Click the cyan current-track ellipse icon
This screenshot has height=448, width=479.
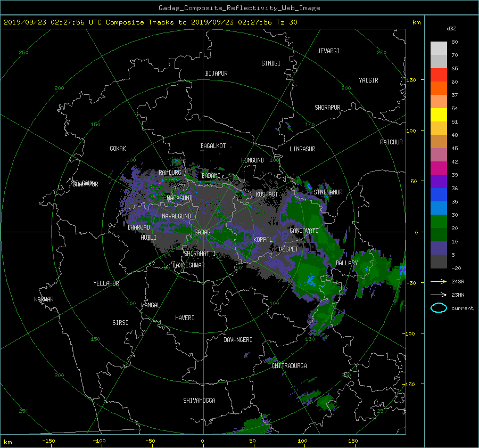point(439,308)
